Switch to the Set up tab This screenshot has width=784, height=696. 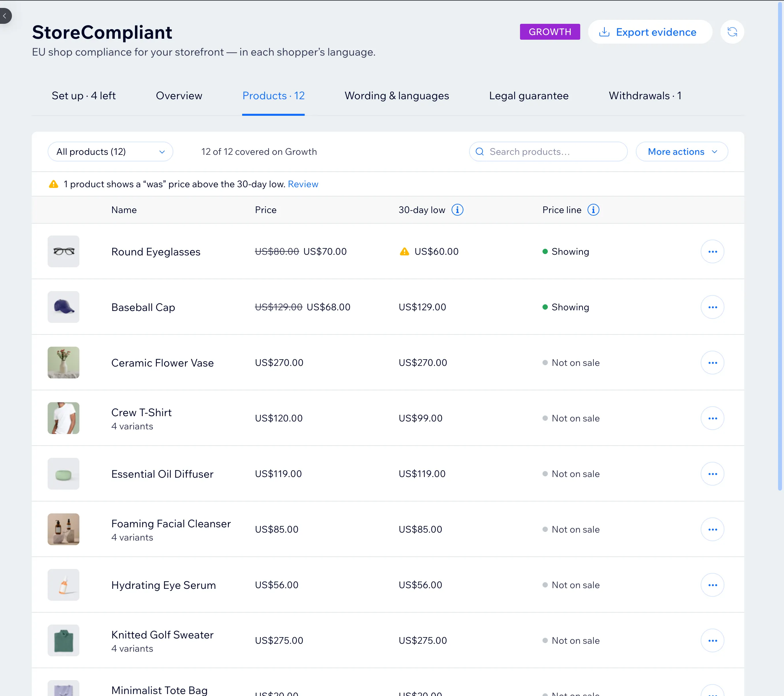(x=84, y=96)
